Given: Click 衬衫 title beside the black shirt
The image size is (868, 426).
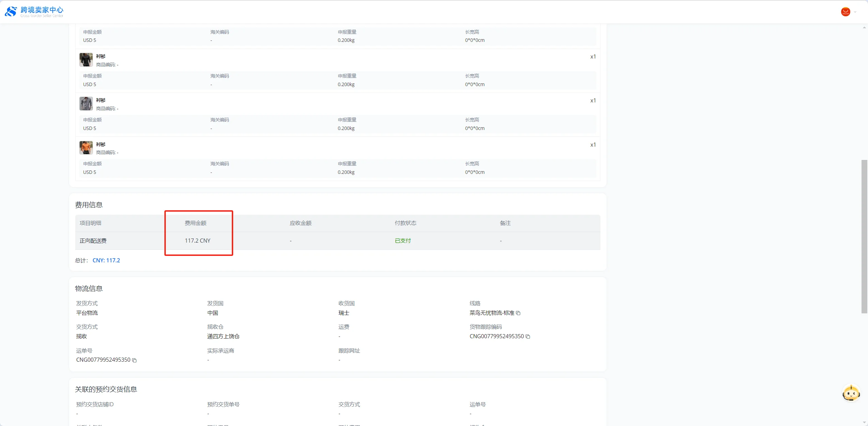Looking at the screenshot, I should 101,56.
